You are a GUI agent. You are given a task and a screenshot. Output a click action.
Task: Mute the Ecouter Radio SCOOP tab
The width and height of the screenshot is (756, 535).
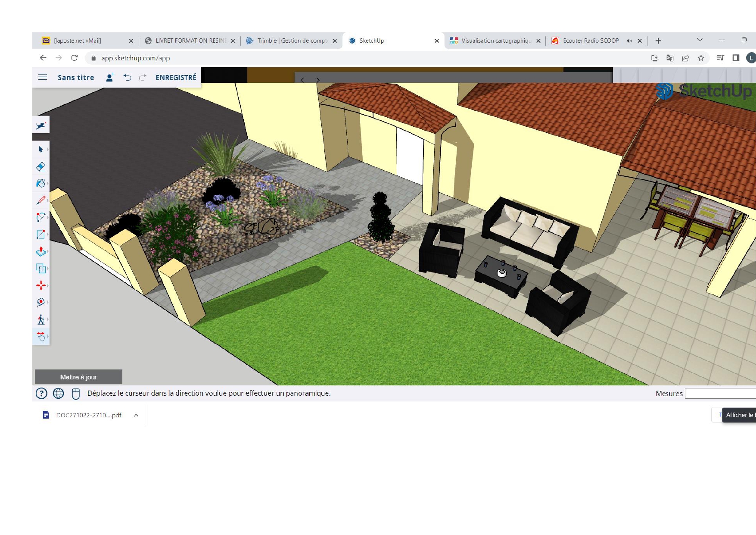coord(629,41)
